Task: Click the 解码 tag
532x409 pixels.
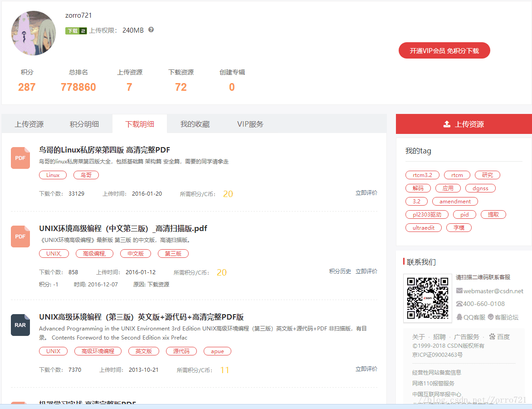Action: pyautogui.click(x=418, y=188)
